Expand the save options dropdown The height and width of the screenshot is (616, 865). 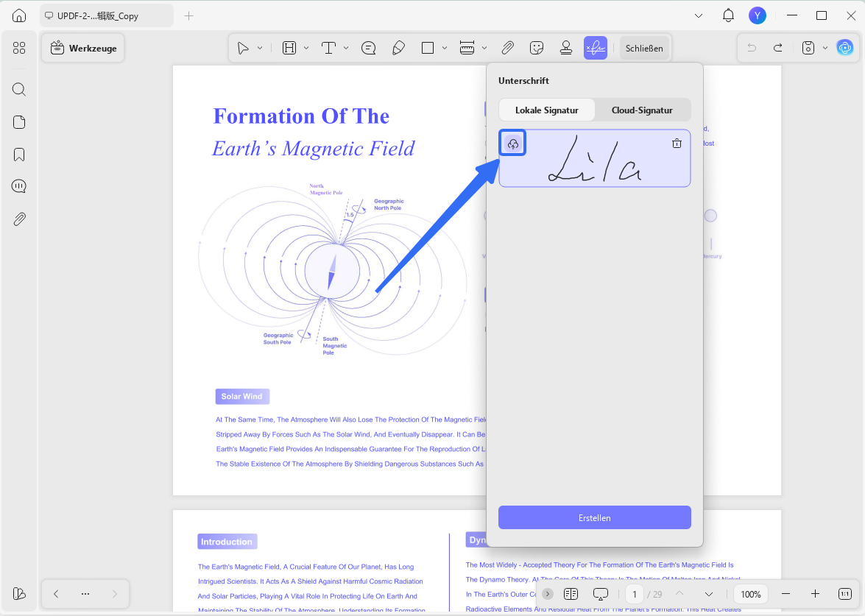(825, 48)
